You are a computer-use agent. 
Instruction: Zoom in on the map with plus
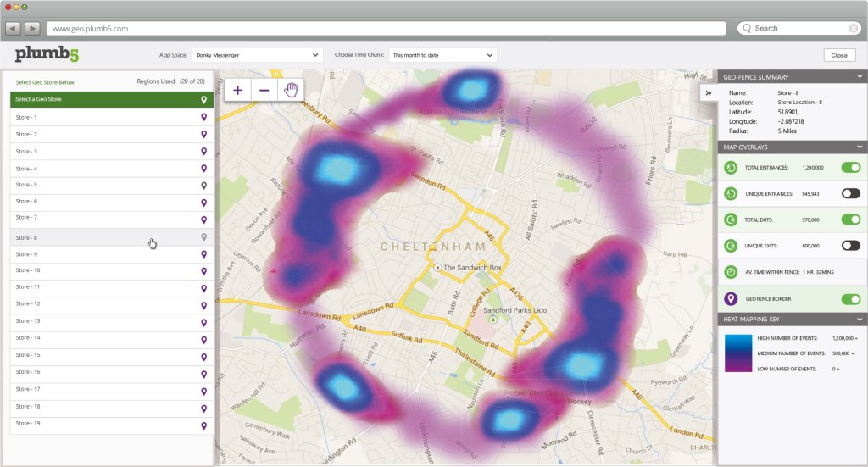pyautogui.click(x=238, y=90)
